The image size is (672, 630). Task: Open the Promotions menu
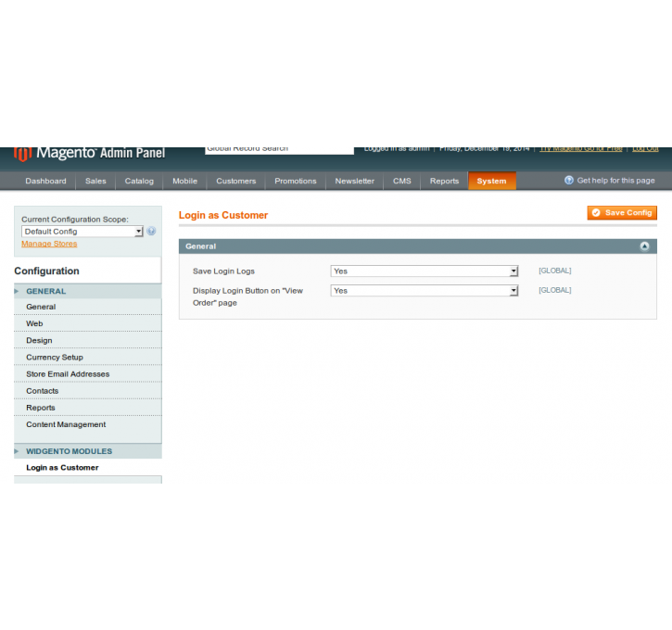[x=296, y=181]
